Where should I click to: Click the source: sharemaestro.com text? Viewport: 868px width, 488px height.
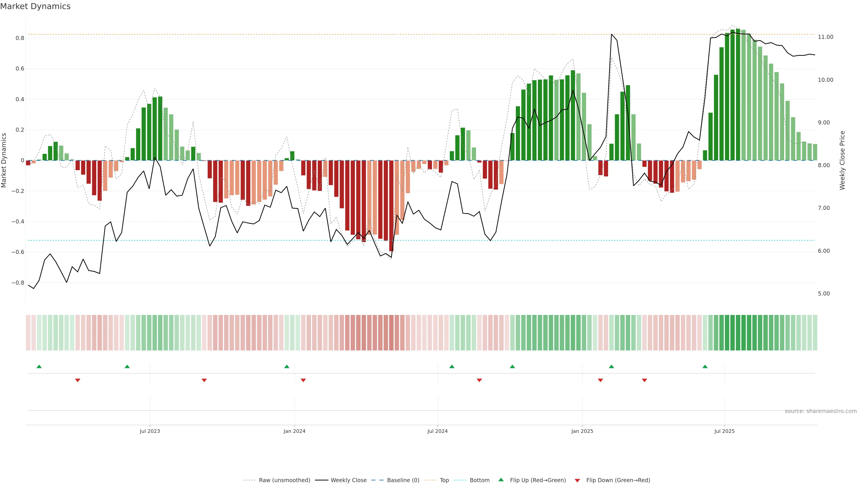(821, 411)
